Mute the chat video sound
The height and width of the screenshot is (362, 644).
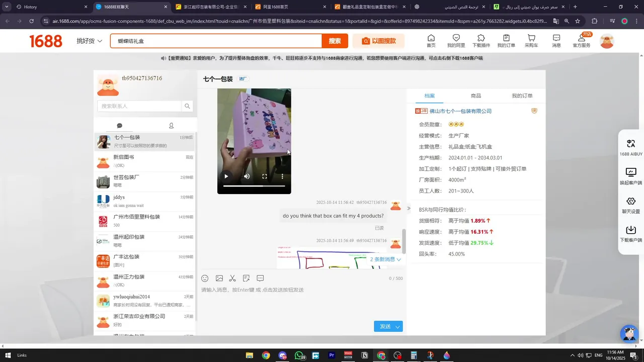coord(247,176)
